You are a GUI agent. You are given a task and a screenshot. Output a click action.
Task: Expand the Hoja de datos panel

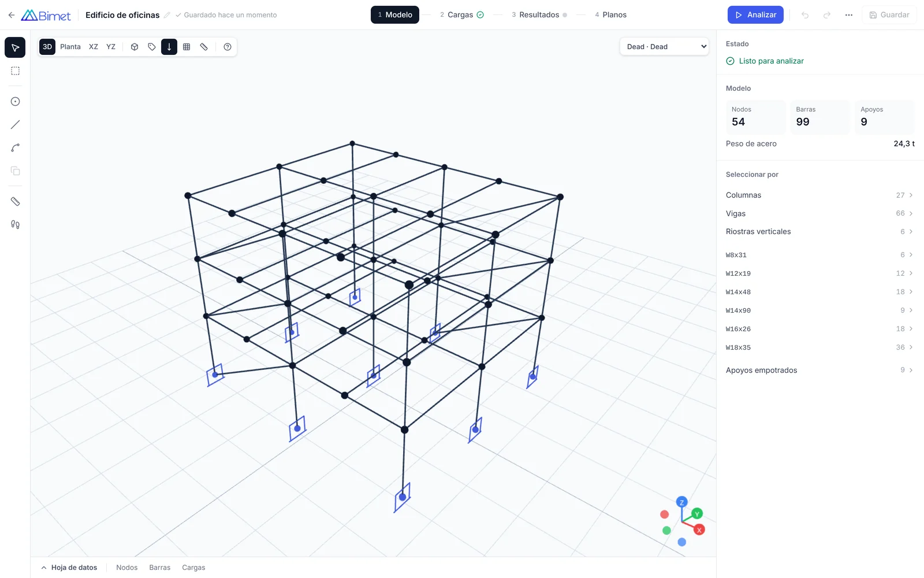tap(69, 568)
